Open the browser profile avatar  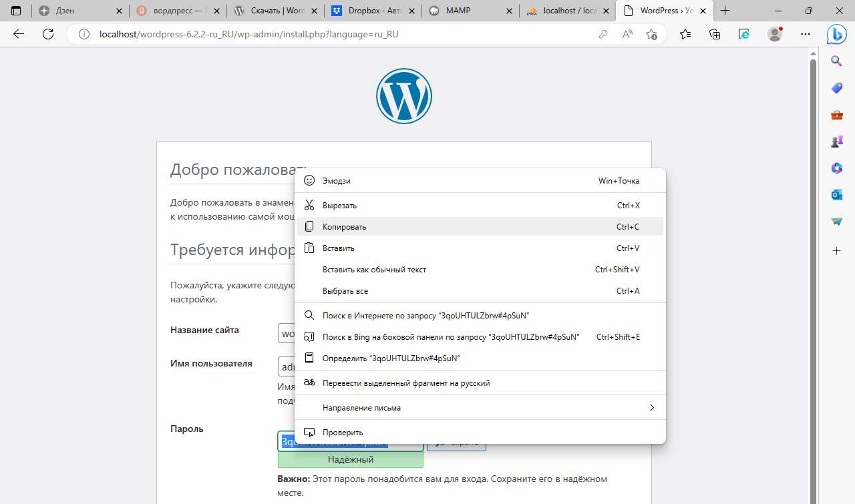(775, 34)
